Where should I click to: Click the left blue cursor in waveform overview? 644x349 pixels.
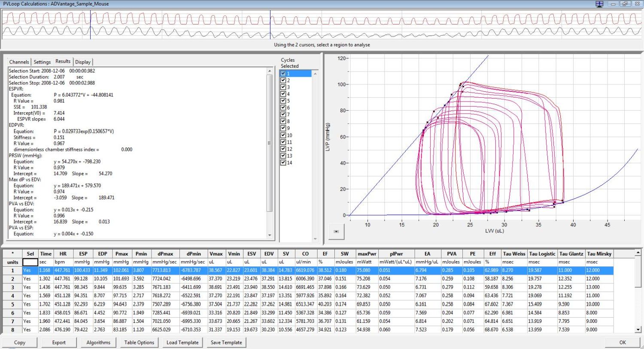point(90,25)
